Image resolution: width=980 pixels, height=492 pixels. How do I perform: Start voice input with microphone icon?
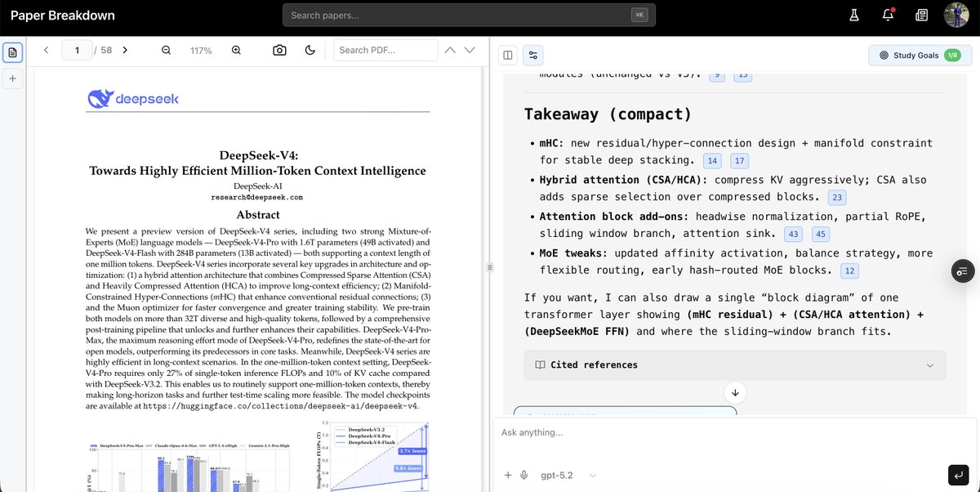click(523, 475)
